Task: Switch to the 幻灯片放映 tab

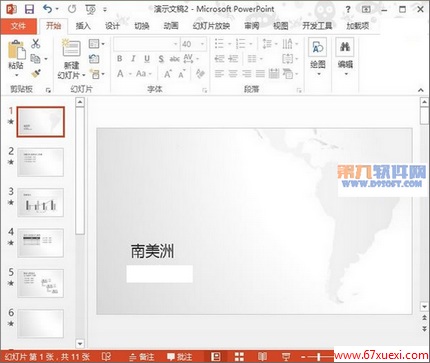Action: coord(211,26)
